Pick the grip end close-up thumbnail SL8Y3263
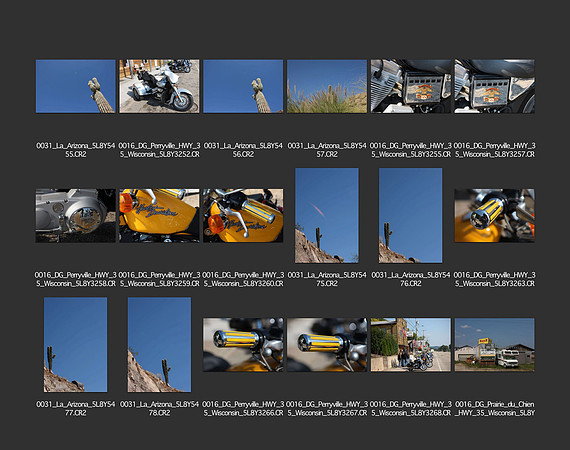The image size is (570, 450). 494,215
